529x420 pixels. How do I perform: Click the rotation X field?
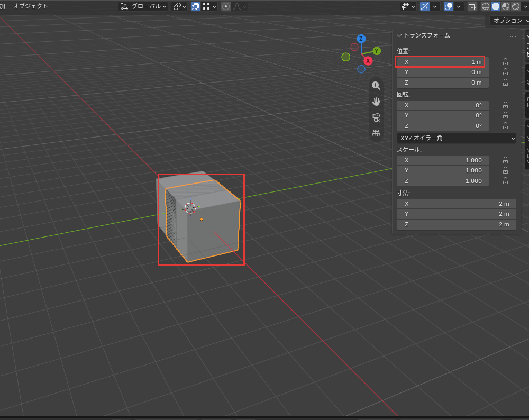click(442, 105)
